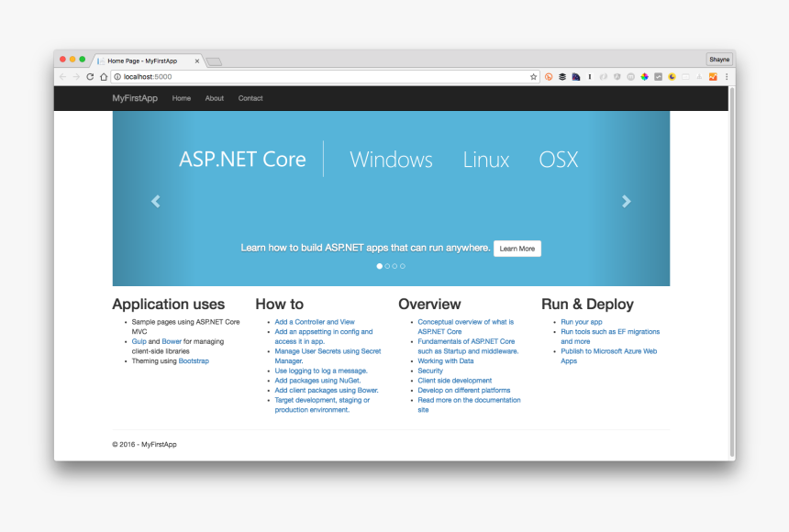Click the ASP.NET Core carousel banner image
Viewport: 789px width, 532px height.
coord(391,198)
